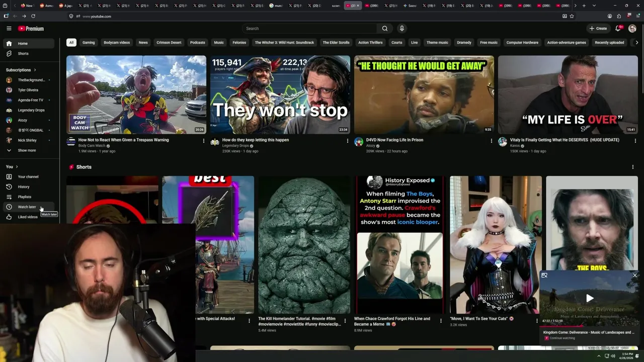Open Shorts from the sidebar

pyautogui.click(x=28, y=54)
